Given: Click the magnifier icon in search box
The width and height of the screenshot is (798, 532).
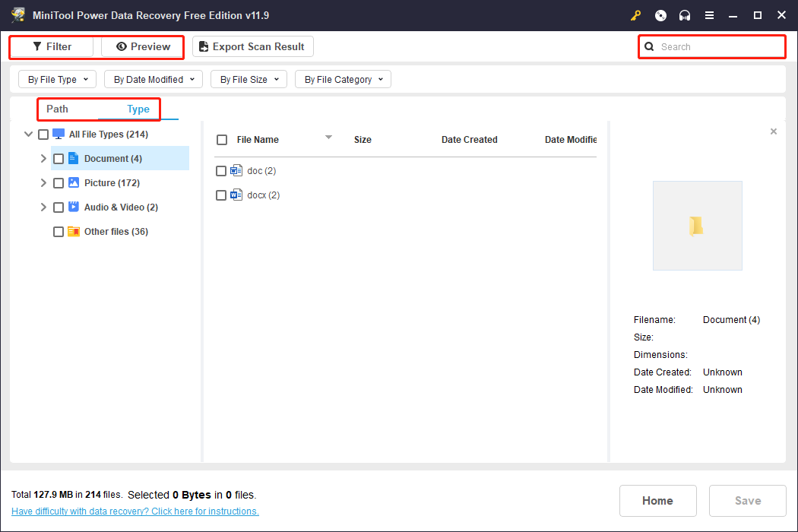Looking at the screenshot, I should [x=649, y=47].
